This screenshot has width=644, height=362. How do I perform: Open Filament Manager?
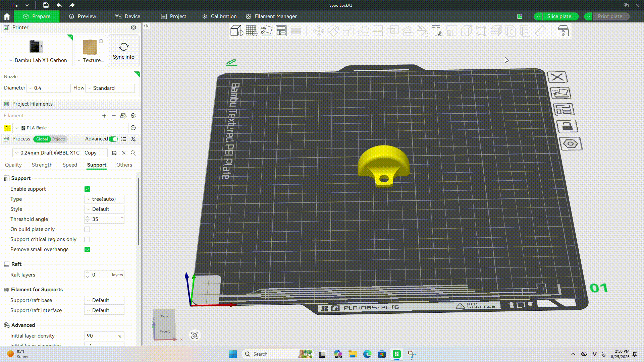coord(271,16)
